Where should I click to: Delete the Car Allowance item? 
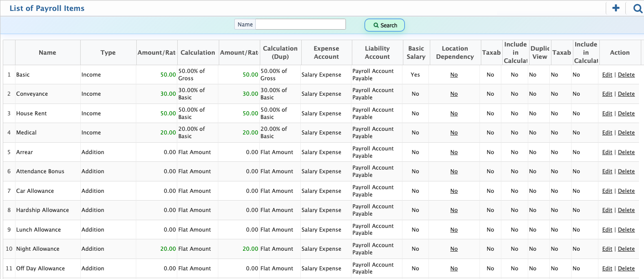[x=626, y=191]
